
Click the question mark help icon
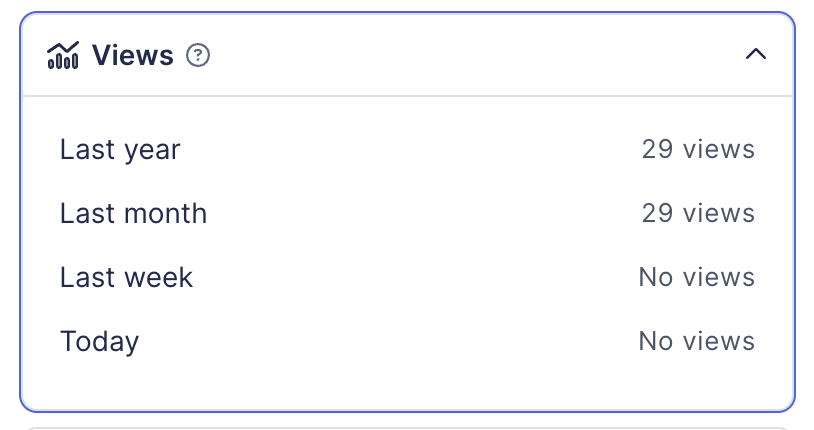coord(199,56)
